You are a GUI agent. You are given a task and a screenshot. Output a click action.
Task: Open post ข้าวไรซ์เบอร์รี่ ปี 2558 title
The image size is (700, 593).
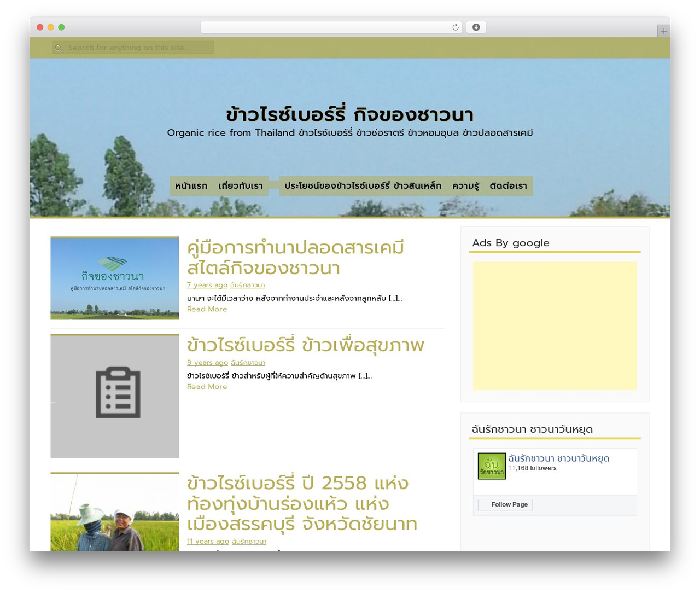pos(302,503)
